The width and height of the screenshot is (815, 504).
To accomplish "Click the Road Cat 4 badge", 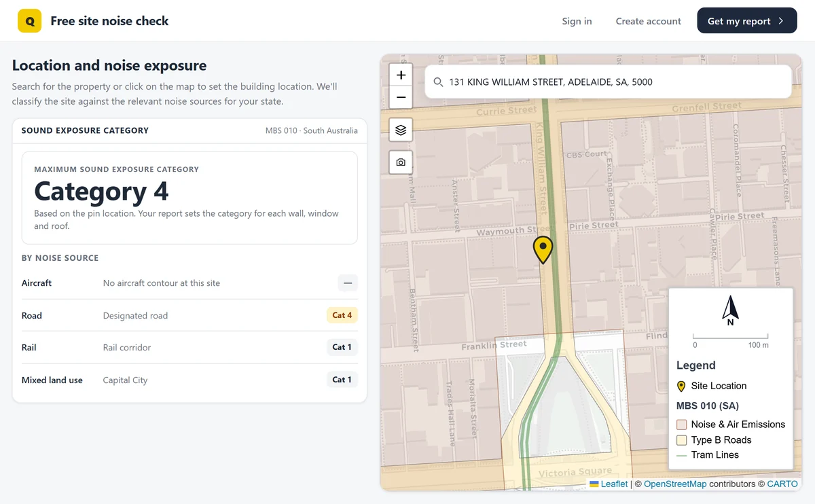I will point(342,315).
